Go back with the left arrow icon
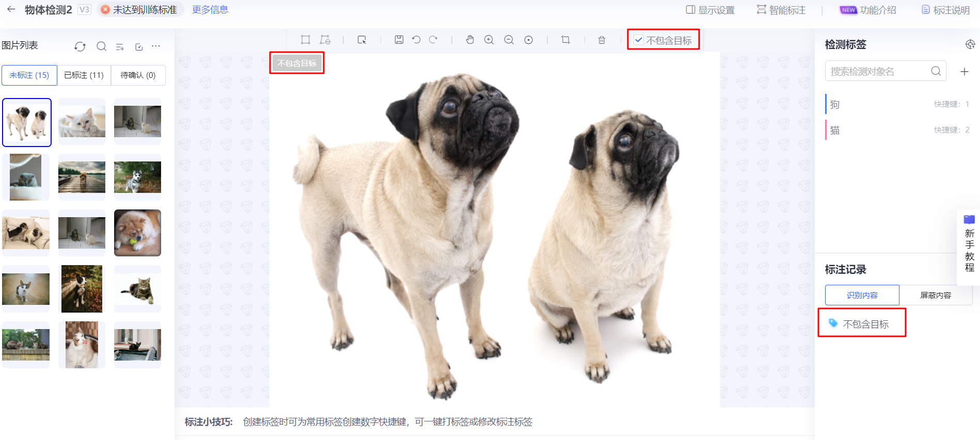This screenshot has height=440, width=980. click(11, 9)
